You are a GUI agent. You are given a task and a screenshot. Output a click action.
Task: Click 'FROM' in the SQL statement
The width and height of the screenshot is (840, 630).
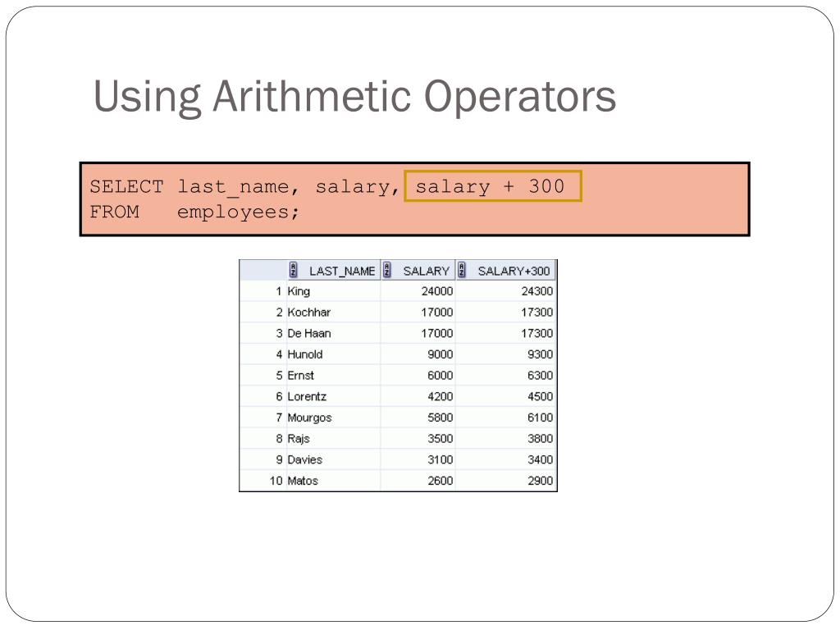tap(114, 212)
